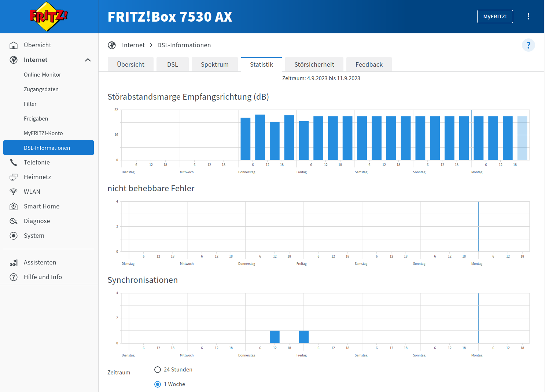This screenshot has height=392, width=545.
Task: Click the Hilfe und Info question icon
Action: (14, 277)
